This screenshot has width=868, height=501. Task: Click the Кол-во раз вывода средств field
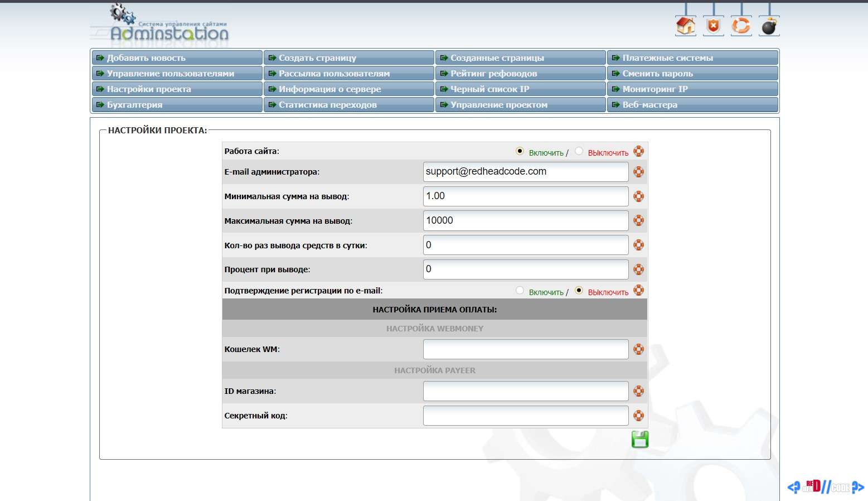tap(526, 245)
